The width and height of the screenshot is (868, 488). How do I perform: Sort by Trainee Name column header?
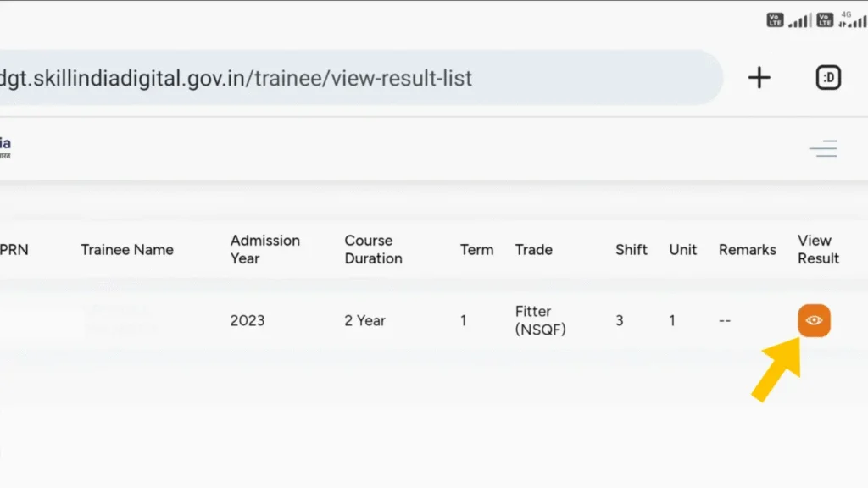click(127, 249)
